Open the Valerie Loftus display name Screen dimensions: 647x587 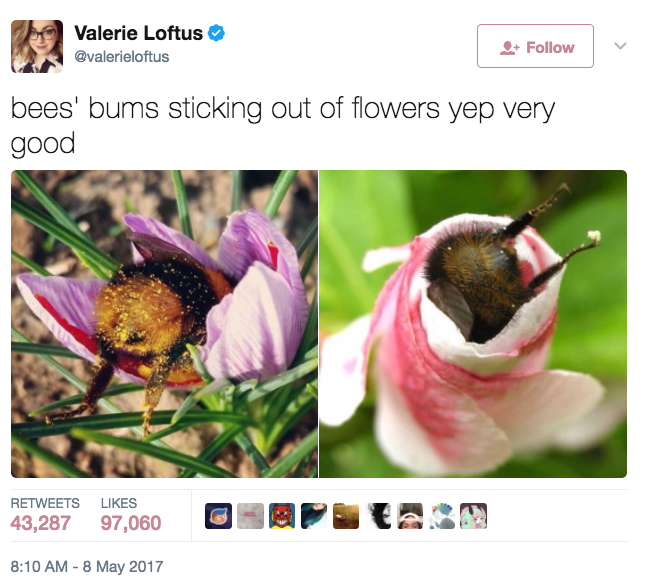click(138, 33)
